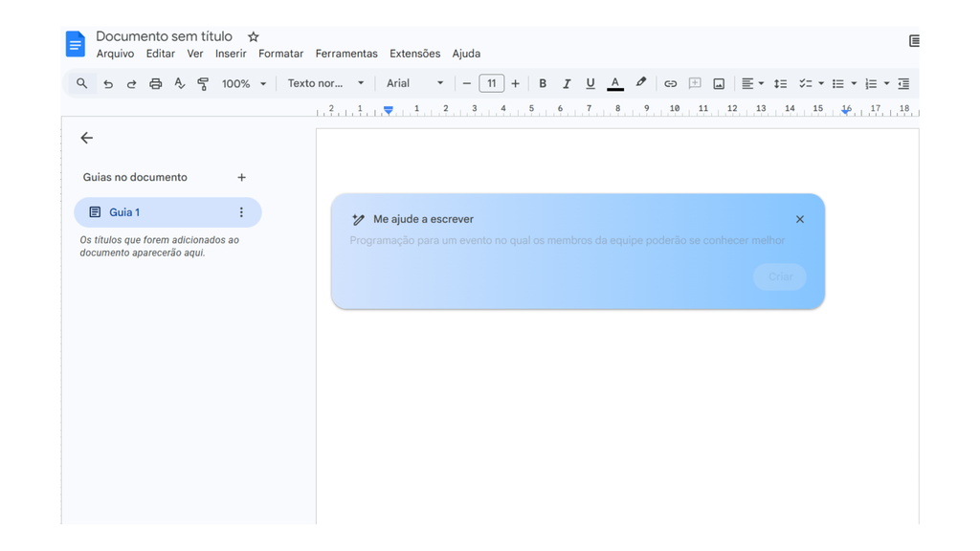
Task: Toggle bold formatting
Action: coord(543,83)
